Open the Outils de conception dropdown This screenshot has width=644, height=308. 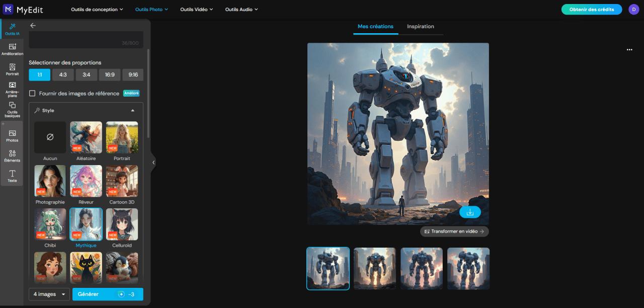click(97, 9)
